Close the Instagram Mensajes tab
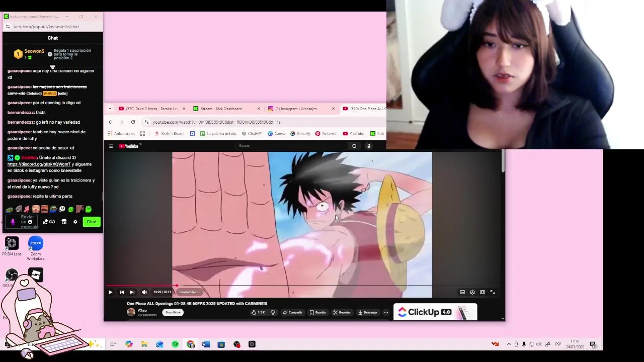This screenshot has width=644, height=362. (x=333, y=109)
